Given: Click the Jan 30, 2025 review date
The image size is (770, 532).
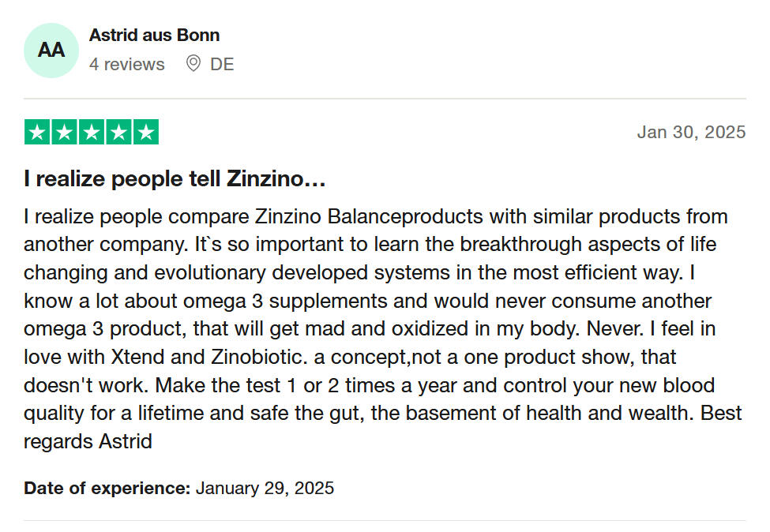Looking at the screenshot, I should (691, 133).
